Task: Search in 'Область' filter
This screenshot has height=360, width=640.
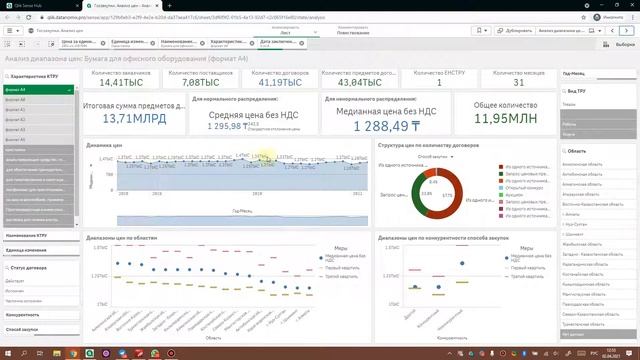Action: (564, 151)
